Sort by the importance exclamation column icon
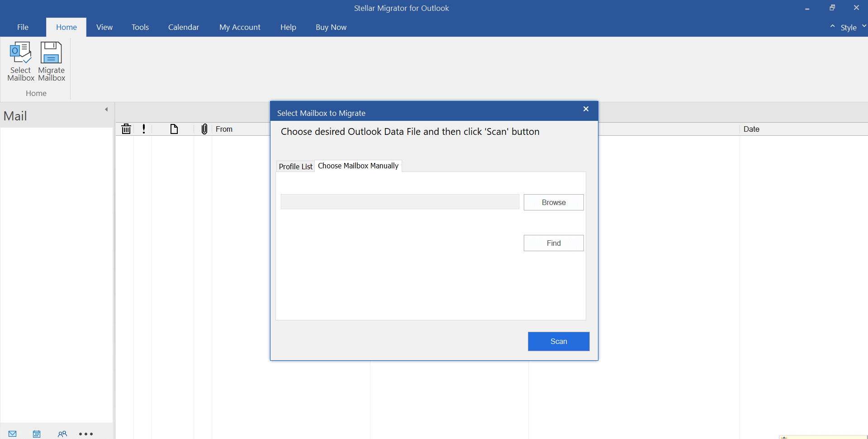The height and width of the screenshot is (439, 868). click(143, 129)
